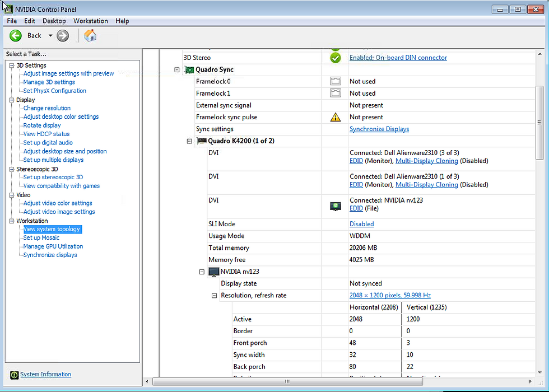Collapse the NVIDIA nv123 display node
Image resolution: width=549 pixels, height=392 pixels.
202,272
